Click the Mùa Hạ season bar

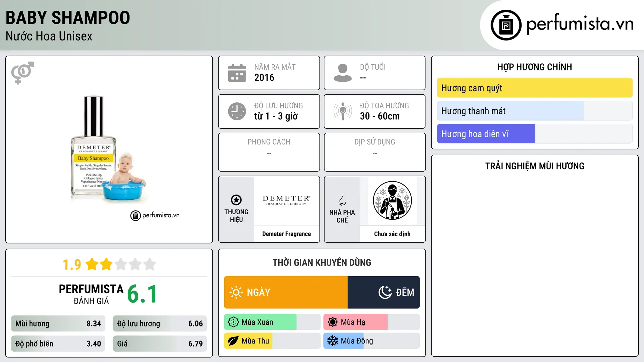[371, 322]
